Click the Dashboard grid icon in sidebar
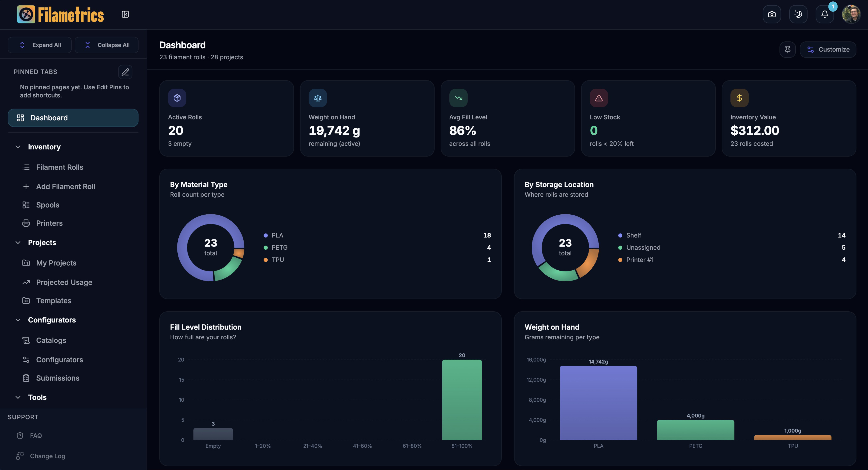 (20, 118)
